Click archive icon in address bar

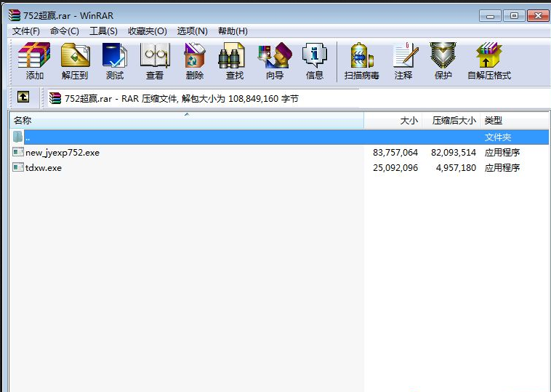55,98
